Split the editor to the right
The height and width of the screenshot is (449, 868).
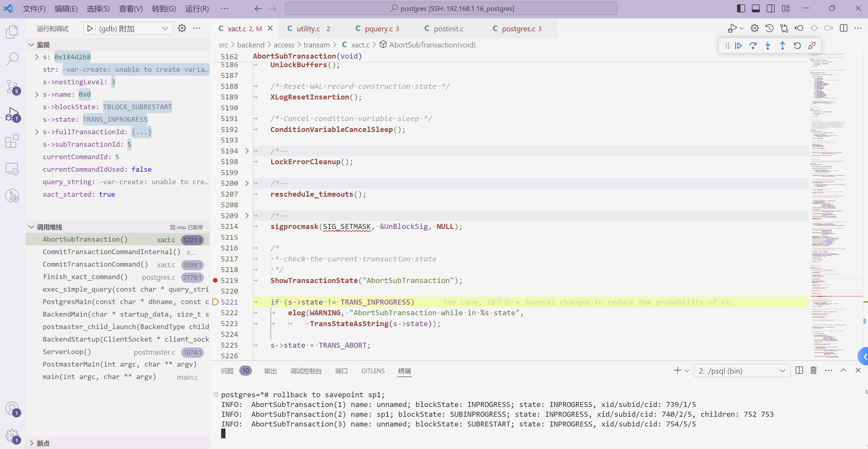(843, 28)
